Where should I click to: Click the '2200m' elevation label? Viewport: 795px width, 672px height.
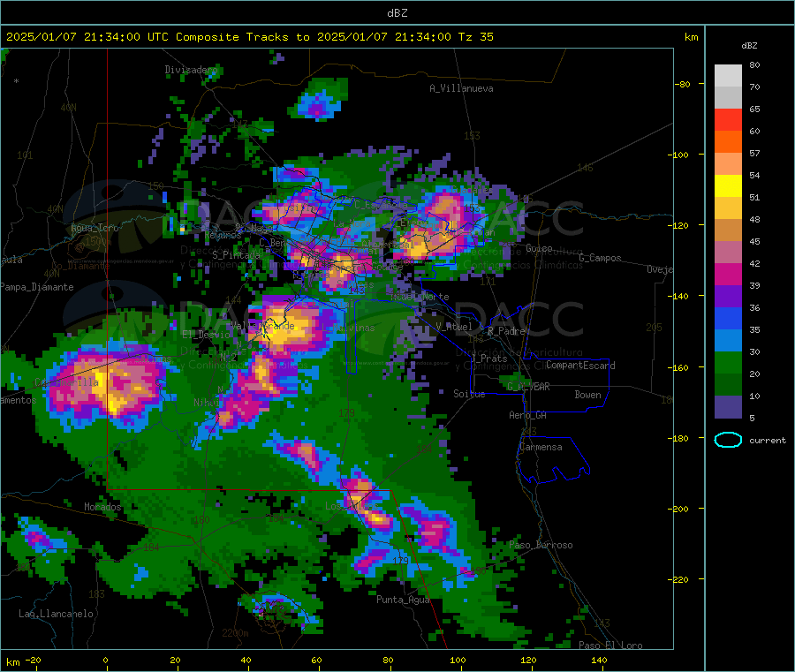point(235,633)
